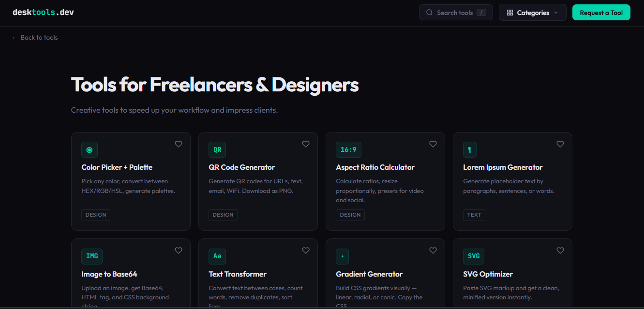
Task: Click the search magnifier icon in the header
Action: point(429,12)
